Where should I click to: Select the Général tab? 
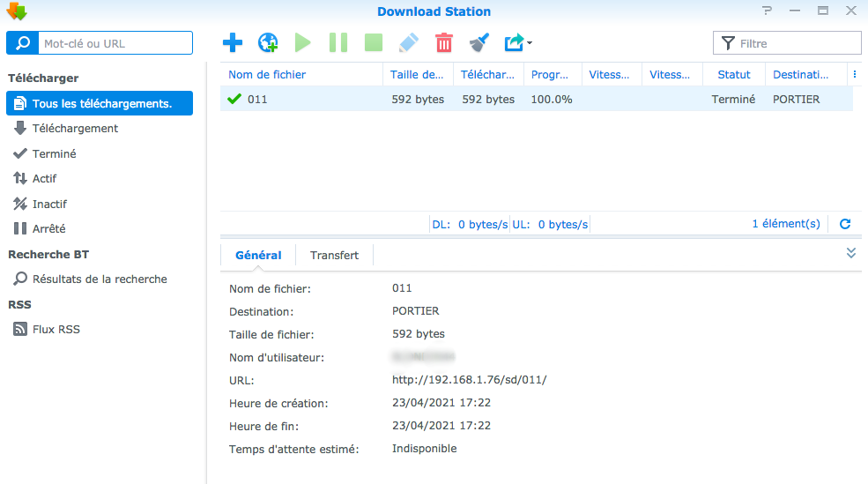coord(258,255)
